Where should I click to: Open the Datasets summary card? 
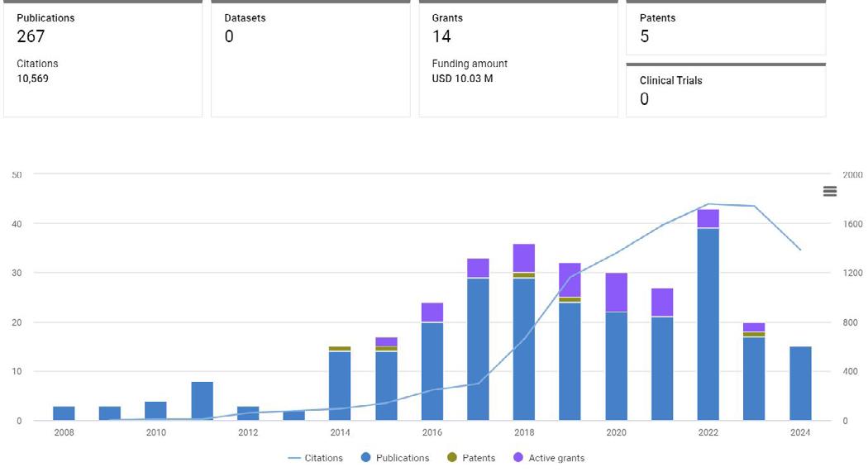pyautogui.click(x=310, y=58)
